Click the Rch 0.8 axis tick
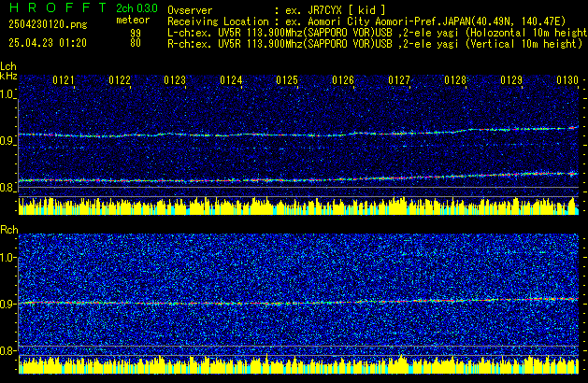The image size is (588, 383). point(7,350)
